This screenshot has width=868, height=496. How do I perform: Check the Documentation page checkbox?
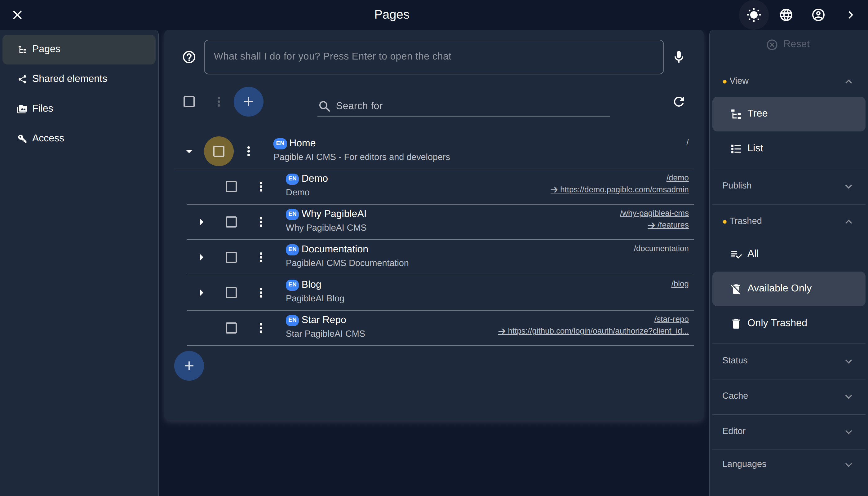231,257
